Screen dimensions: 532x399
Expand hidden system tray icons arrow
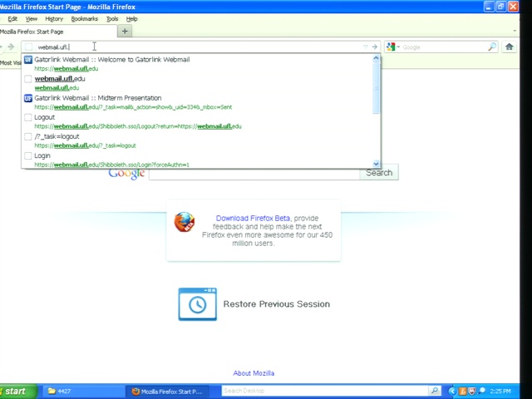tap(451, 392)
